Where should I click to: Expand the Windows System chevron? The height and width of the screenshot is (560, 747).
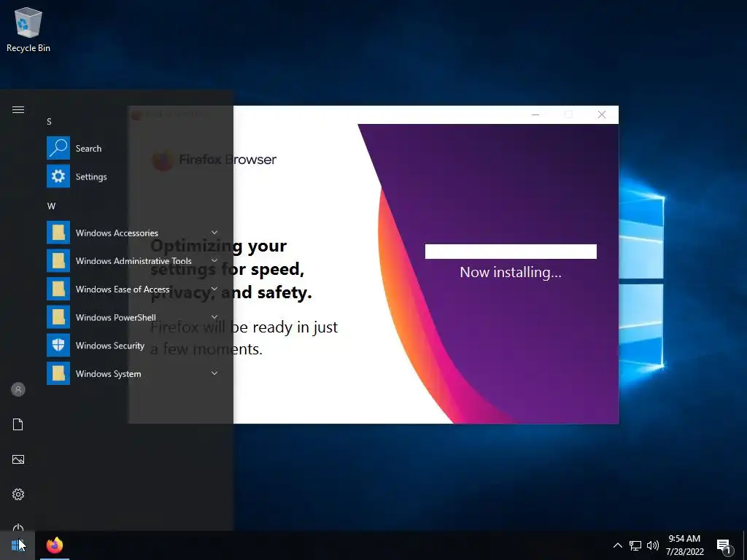214,373
